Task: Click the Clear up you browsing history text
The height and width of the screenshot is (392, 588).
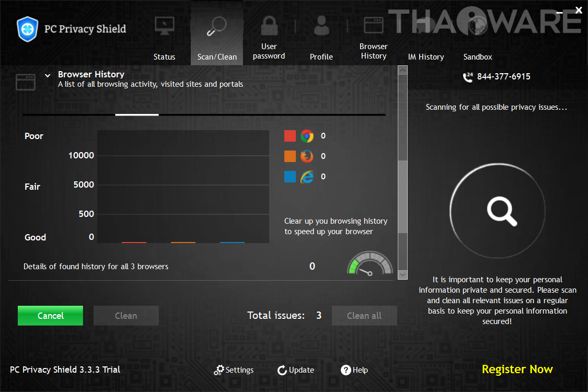Action: coord(336,226)
